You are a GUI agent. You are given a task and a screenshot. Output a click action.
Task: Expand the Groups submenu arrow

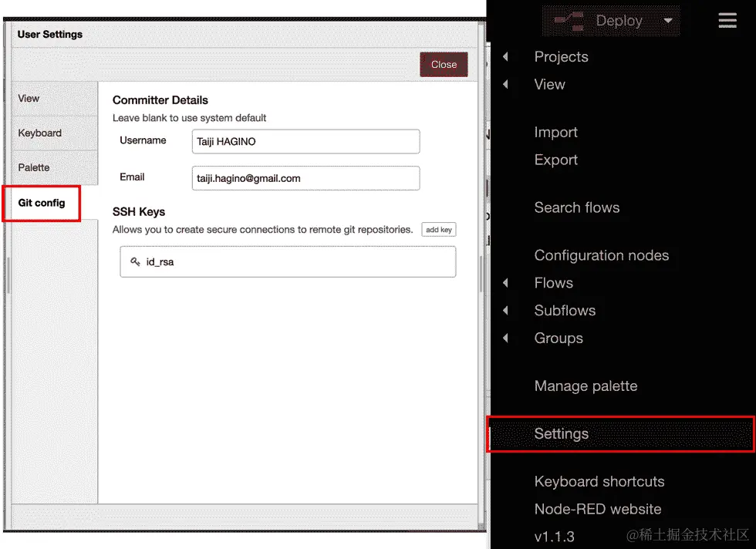click(505, 338)
